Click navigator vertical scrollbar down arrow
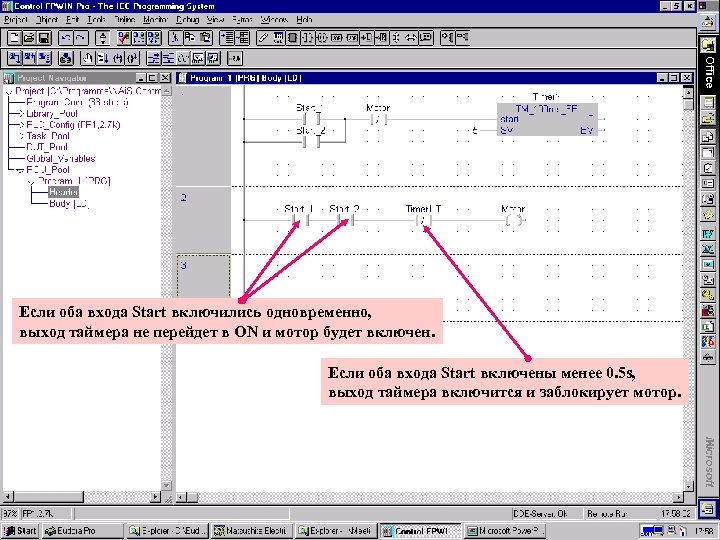The height and width of the screenshot is (540, 720). [166, 486]
